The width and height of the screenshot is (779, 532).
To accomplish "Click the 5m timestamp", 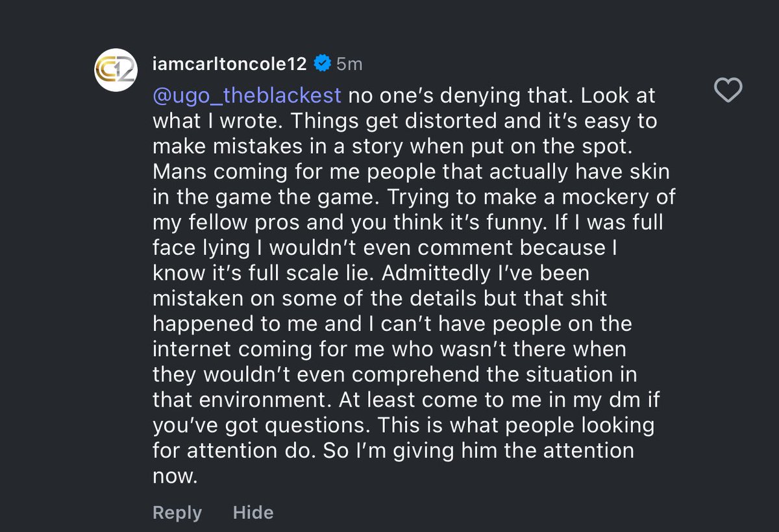I will [x=349, y=64].
